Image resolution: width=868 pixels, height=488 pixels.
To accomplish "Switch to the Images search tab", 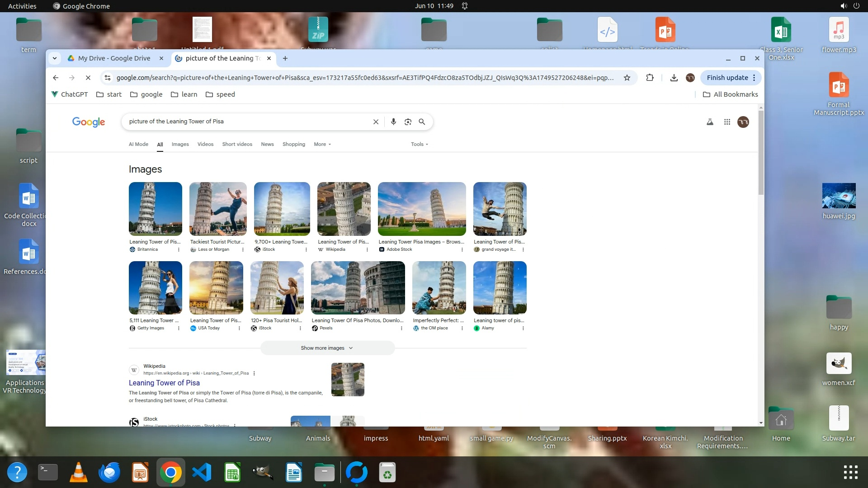I will click(x=180, y=144).
